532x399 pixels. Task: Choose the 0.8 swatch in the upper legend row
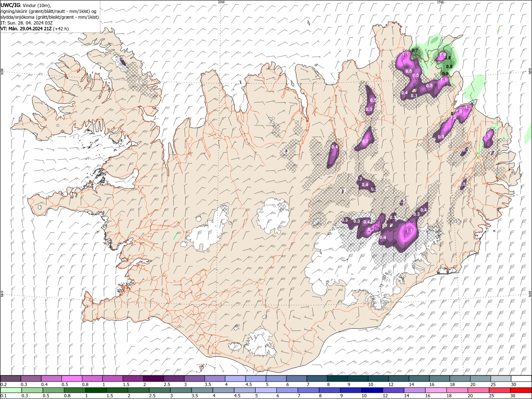pos(92,379)
